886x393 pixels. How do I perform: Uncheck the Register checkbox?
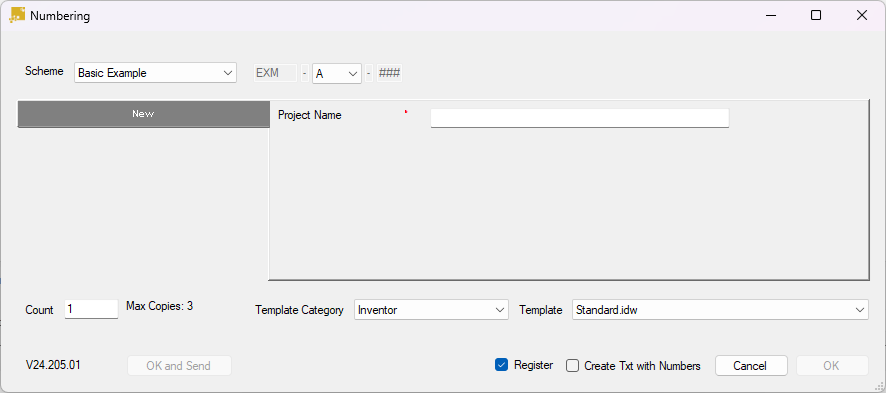click(x=501, y=365)
